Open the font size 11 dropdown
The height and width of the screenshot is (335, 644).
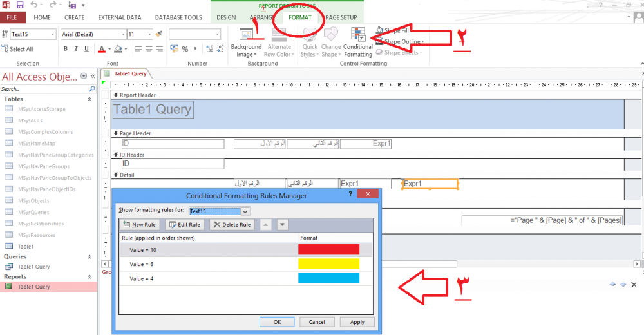tap(149, 34)
